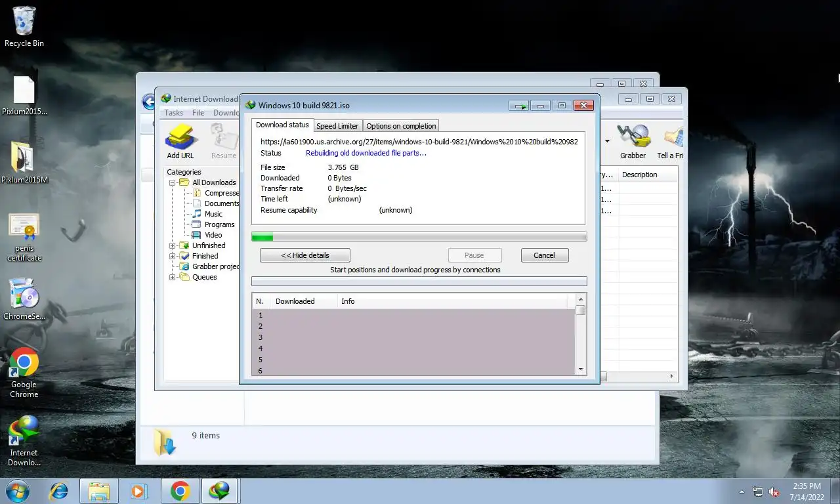Select connection row number 1
Viewport: 840px width, 504px height.
click(414, 315)
